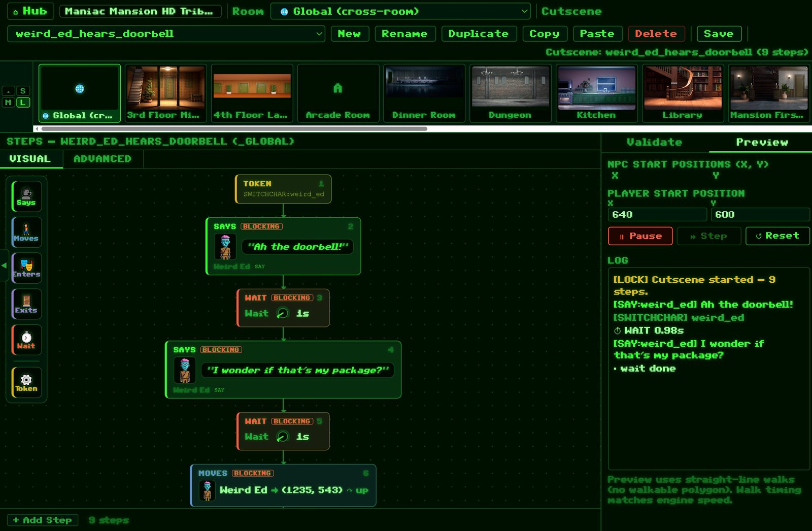Click BLOCKING badge on Wait step 3
This screenshot has width=812, height=531.
coord(292,298)
